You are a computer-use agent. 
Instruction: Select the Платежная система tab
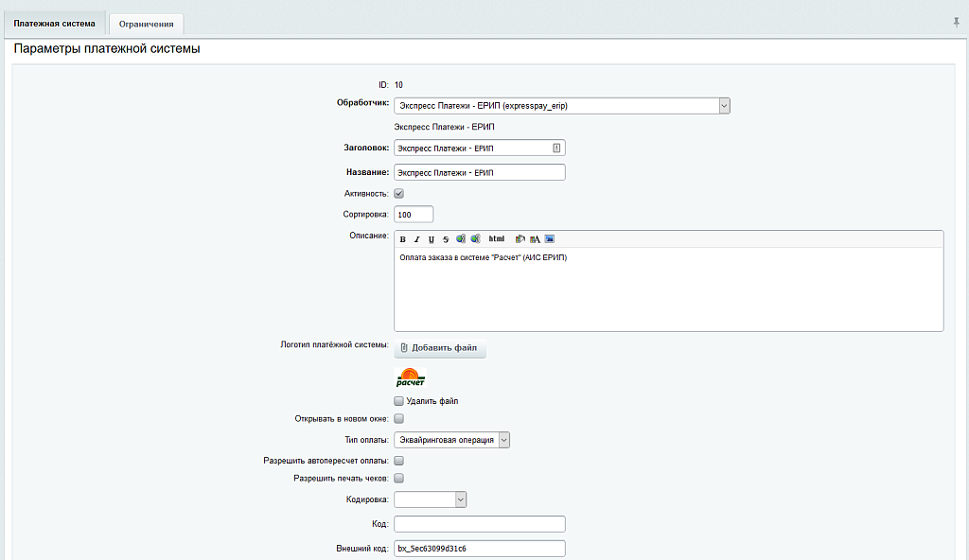point(54,24)
